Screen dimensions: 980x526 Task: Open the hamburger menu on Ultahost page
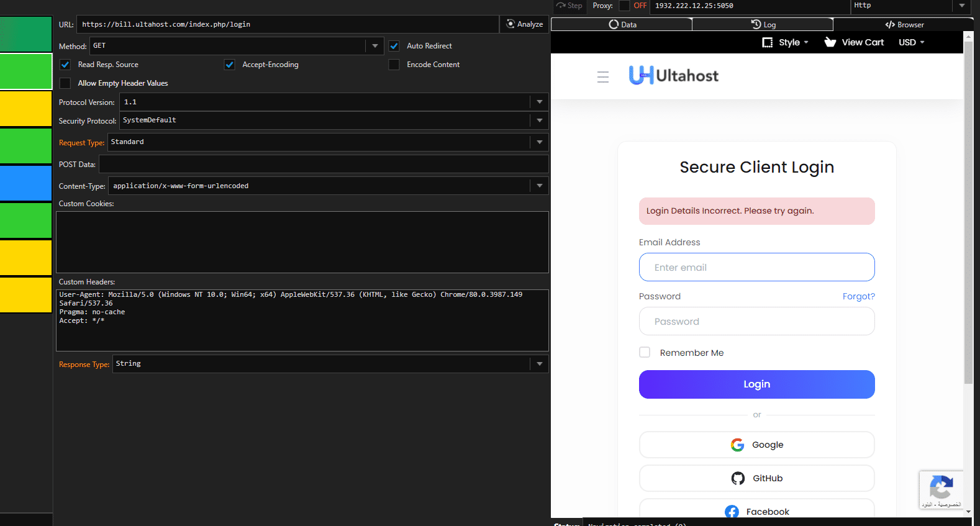coord(602,77)
